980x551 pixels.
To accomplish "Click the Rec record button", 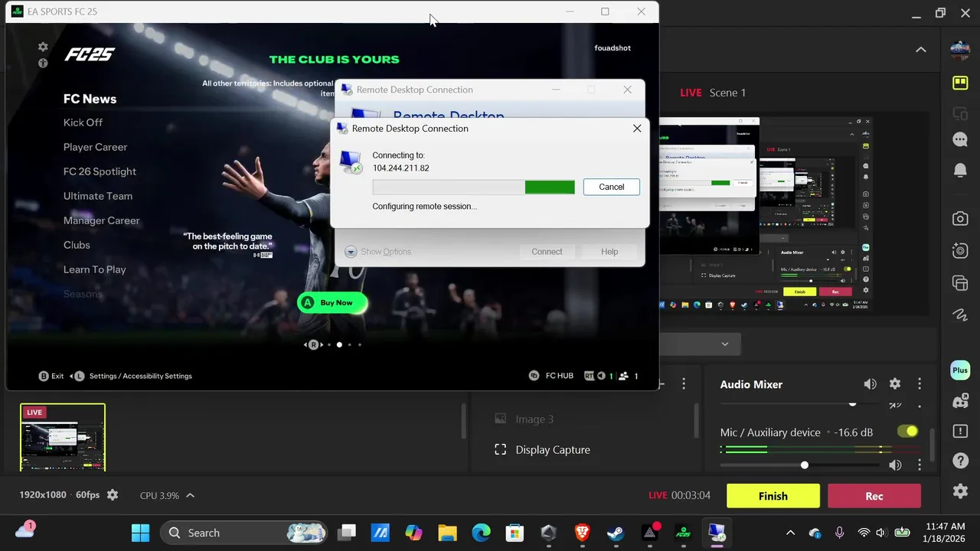I will coord(874,496).
